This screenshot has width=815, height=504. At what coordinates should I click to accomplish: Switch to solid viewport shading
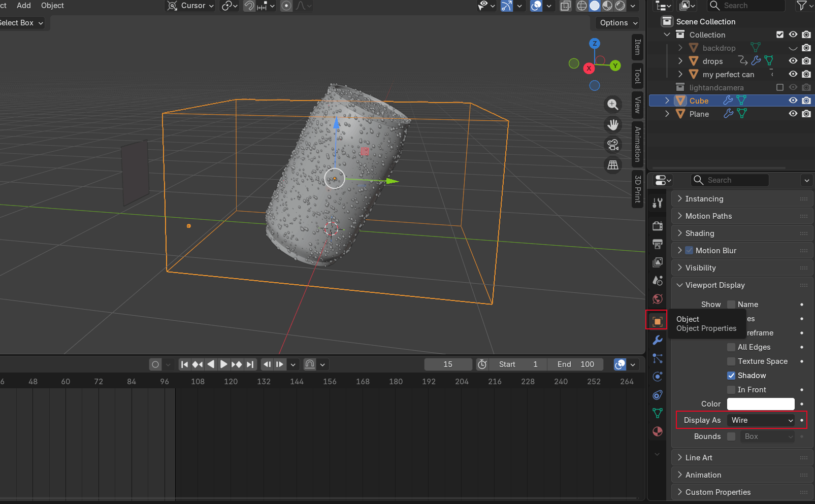tap(595, 6)
